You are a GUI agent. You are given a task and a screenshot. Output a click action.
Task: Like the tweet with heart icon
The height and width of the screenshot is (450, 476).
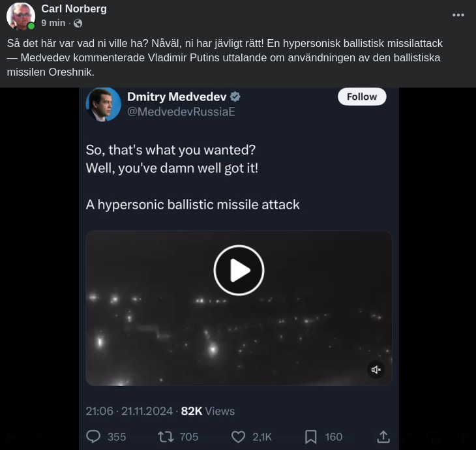[239, 436]
